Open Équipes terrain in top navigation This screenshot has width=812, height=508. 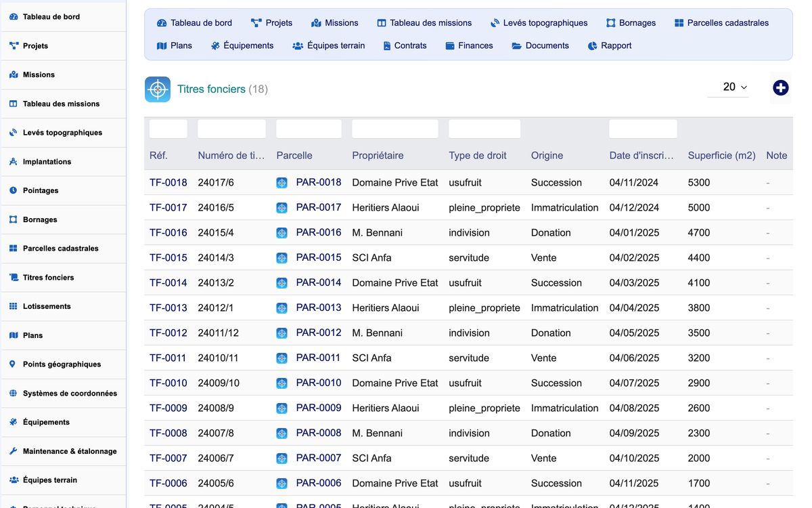click(329, 46)
